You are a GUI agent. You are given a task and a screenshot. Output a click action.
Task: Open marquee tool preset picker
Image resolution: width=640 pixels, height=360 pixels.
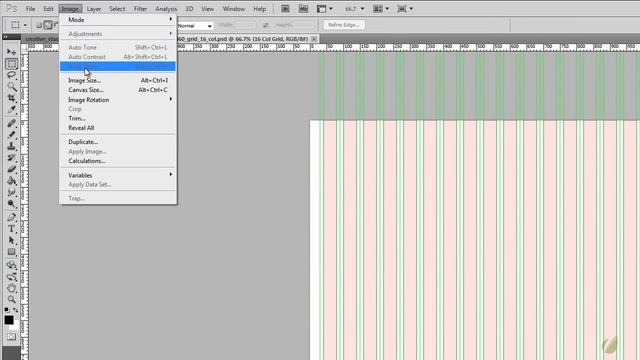coord(18,25)
